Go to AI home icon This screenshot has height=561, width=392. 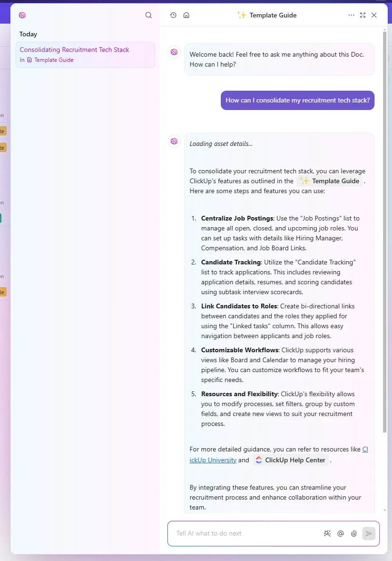pyautogui.click(x=186, y=15)
